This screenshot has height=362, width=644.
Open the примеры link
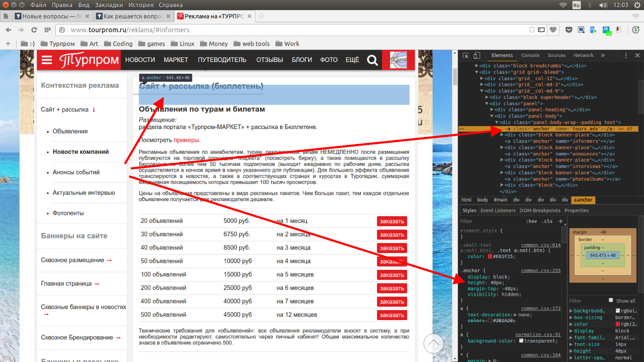186,140
